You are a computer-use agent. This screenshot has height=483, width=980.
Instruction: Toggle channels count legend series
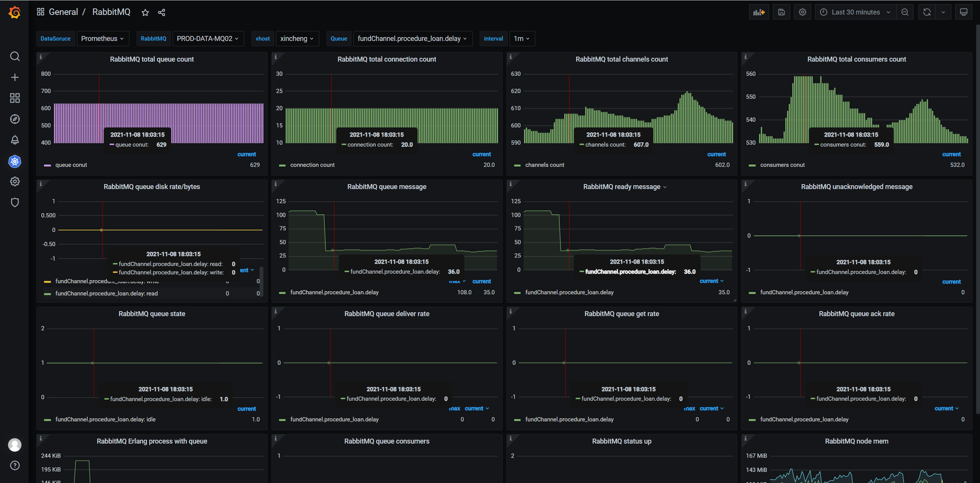(544, 165)
